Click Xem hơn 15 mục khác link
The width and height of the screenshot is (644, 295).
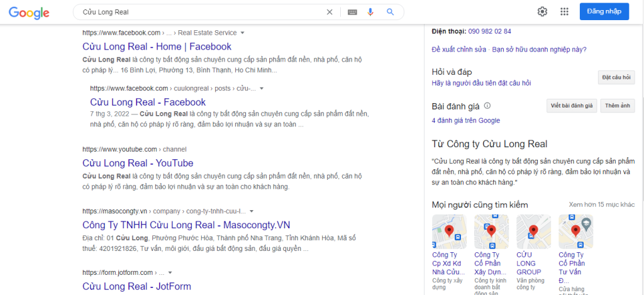tap(602, 204)
